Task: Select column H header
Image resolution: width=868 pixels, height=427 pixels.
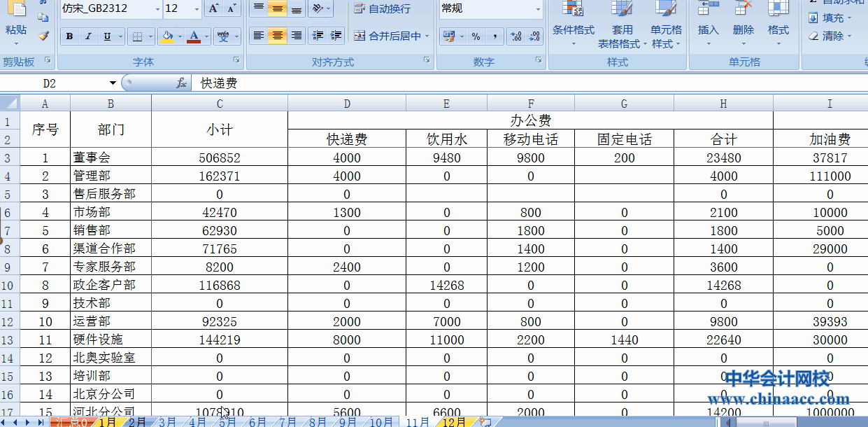Action: point(723,104)
